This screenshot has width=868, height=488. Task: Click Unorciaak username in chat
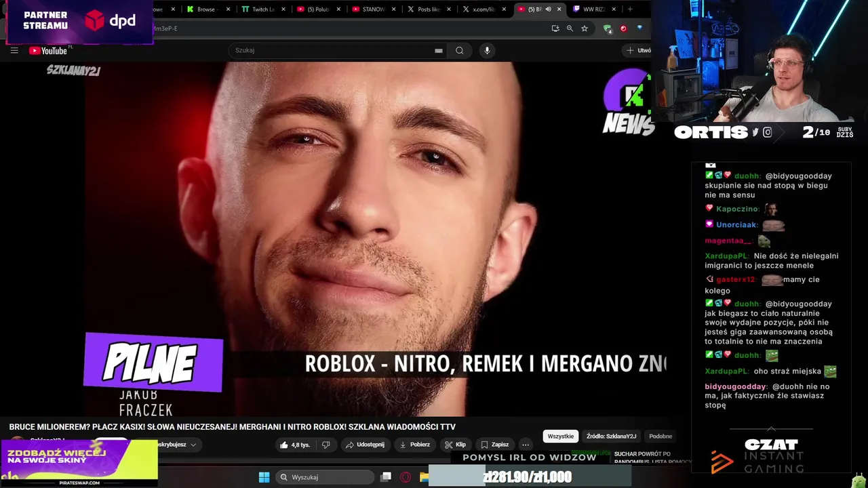coord(736,225)
